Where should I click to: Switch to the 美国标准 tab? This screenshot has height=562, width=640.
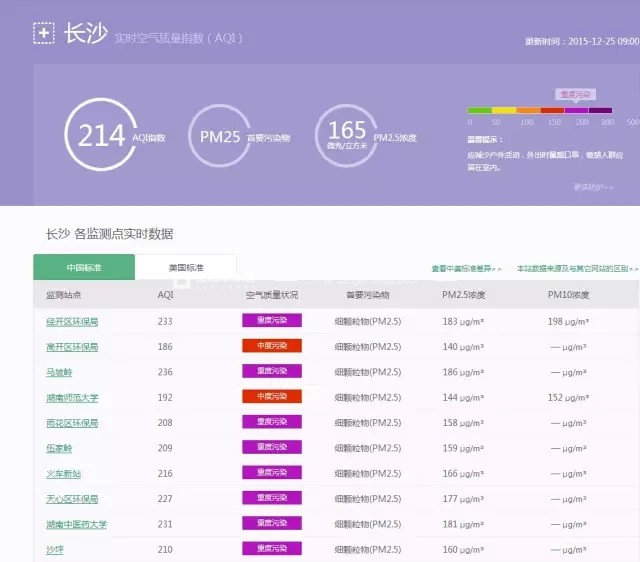[x=186, y=268]
